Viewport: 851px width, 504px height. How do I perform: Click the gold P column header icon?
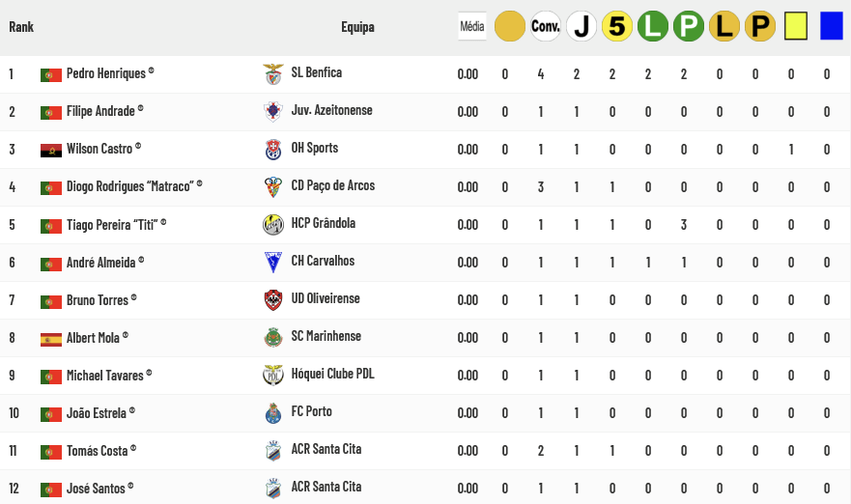click(x=760, y=26)
